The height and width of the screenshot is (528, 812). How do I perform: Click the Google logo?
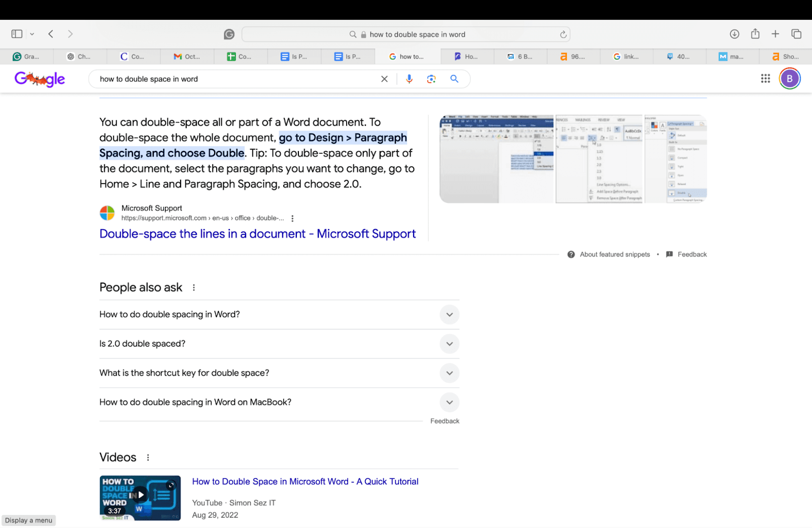(x=40, y=79)
